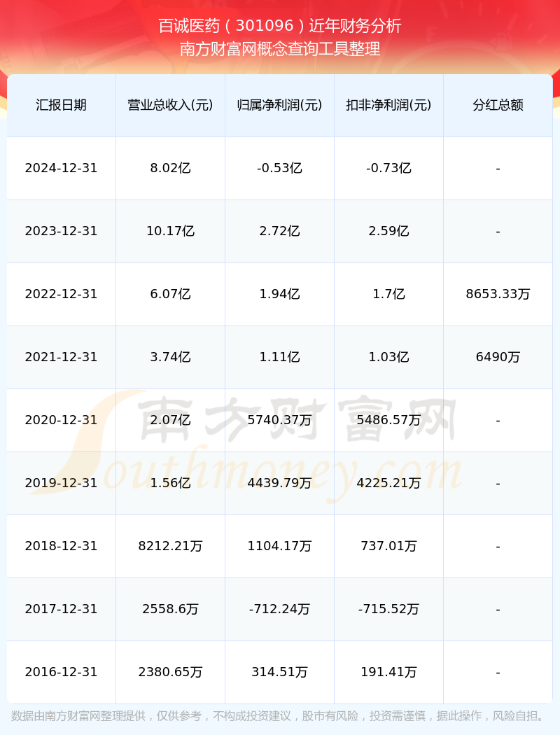Select the 6.07亿 revenue cell
Image resolution: width=560 pixels, height=735 pixels.
(x=171, y=295)
